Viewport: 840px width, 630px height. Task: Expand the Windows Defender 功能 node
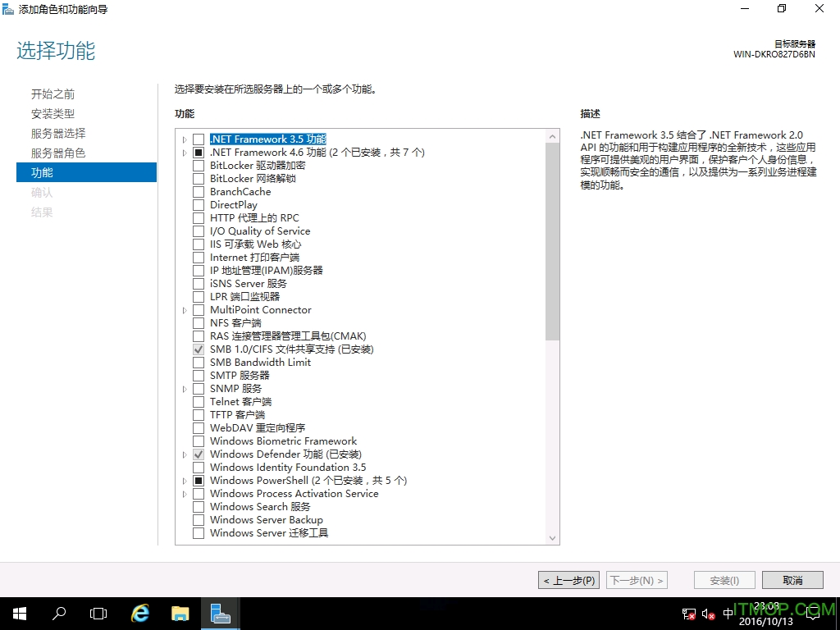pyautogui.click(x=184, y=454)
